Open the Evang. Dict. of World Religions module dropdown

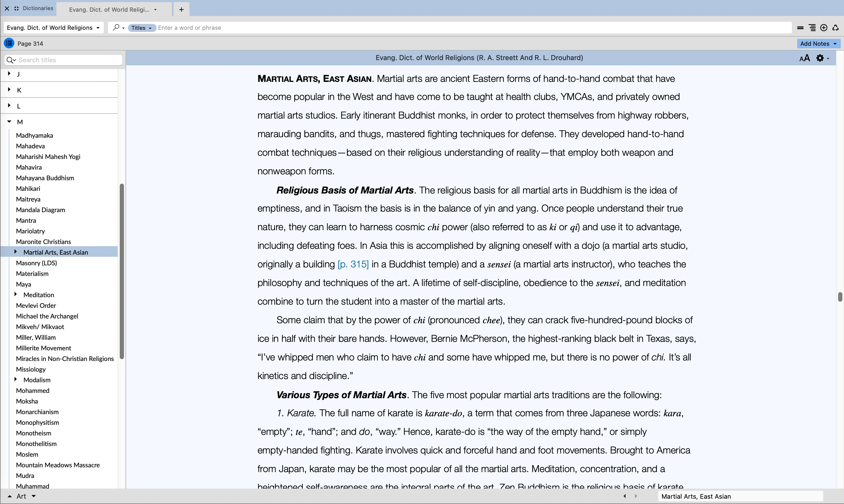53,27
